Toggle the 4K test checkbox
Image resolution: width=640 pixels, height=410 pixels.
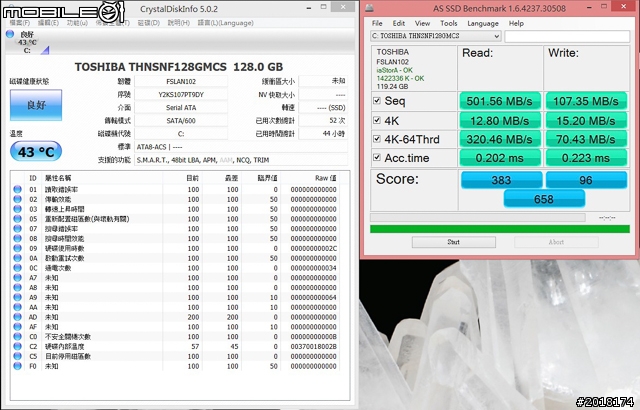pos(377,120)
